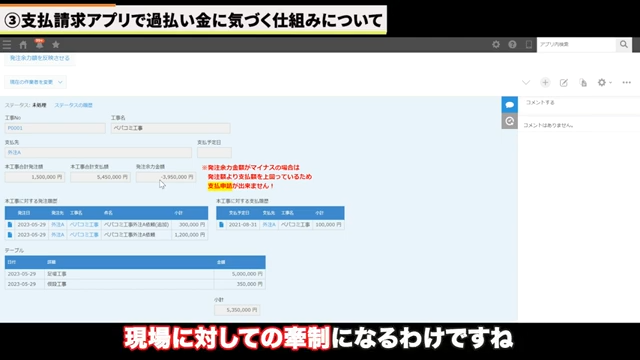The height and width of the screenshot is (360, 640).
Task: Open the help question mark icon
Action: click(x=512, y=44)
